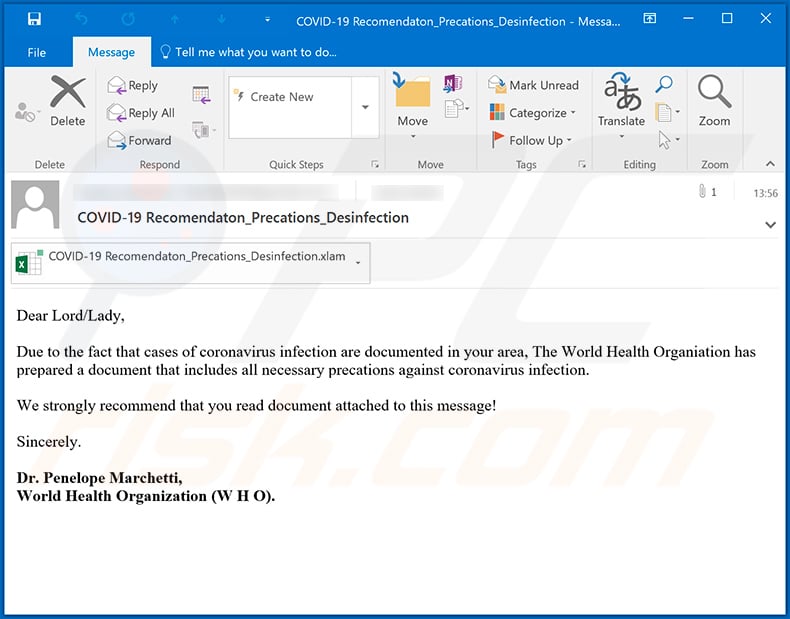Screen dimensions: 790x619
Task: Reply to the message
Action: 133,85
